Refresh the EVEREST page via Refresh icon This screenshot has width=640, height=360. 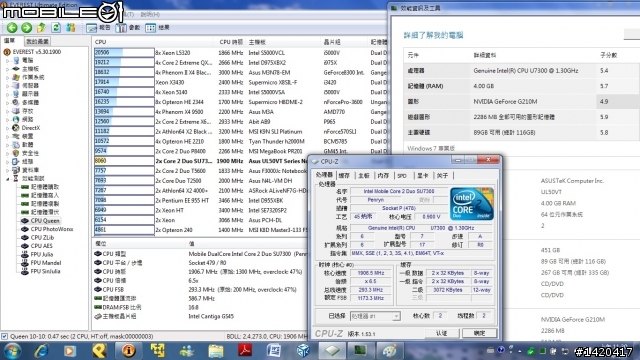pos(56,28)
